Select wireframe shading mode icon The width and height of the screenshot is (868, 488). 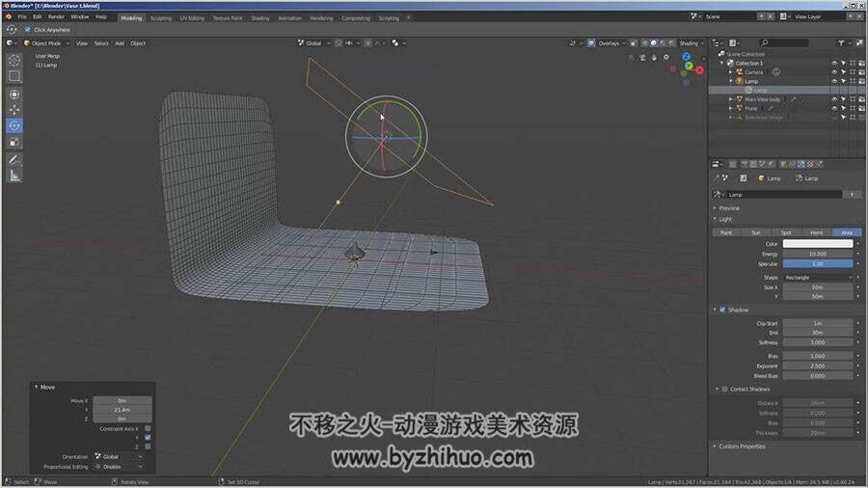tap(644, 42)
